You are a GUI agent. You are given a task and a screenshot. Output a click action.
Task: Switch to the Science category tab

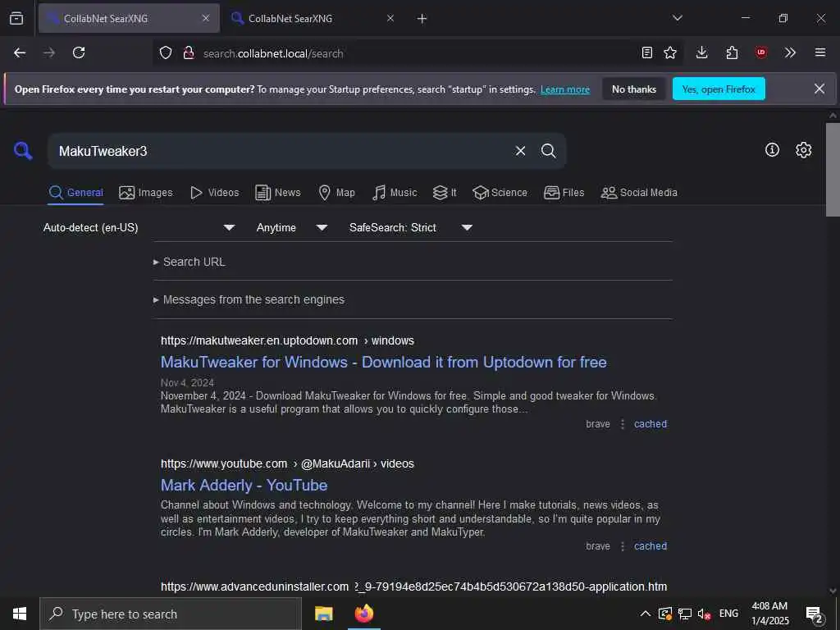(x=500, y=192)
